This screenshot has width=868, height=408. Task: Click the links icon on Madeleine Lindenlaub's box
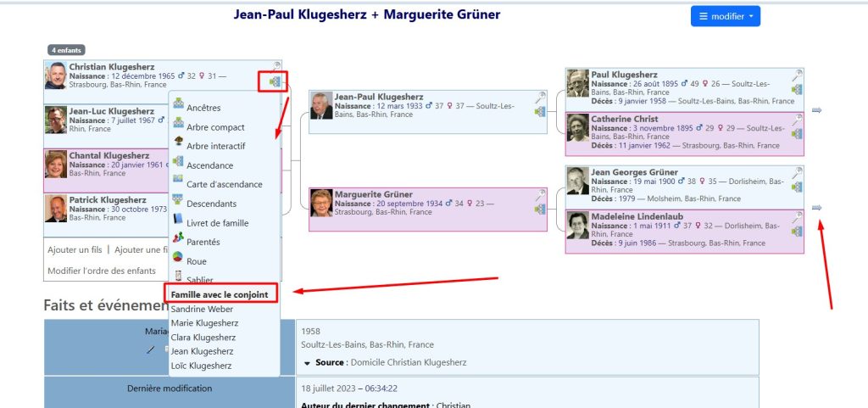pos(797,231)
